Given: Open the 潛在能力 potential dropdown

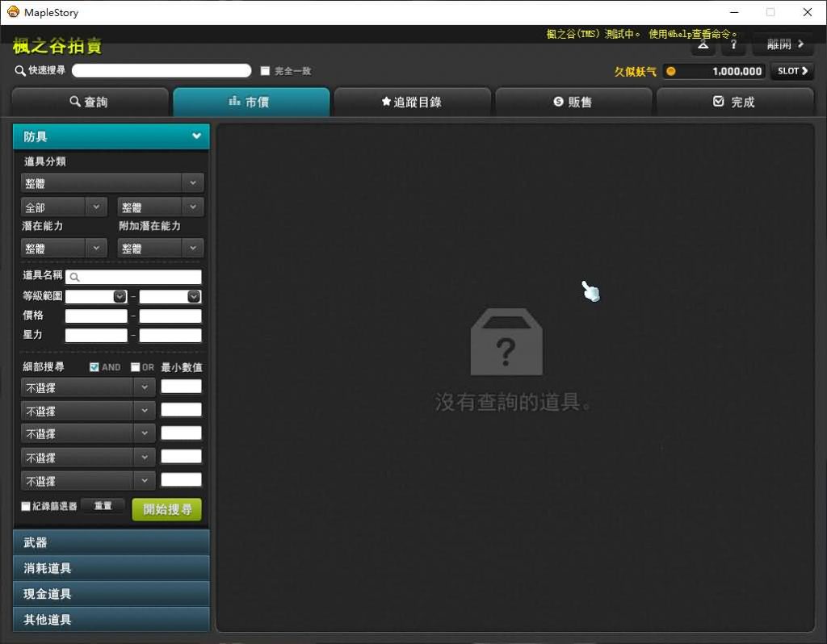Looking at the screenshot, I should pos(64,249).
